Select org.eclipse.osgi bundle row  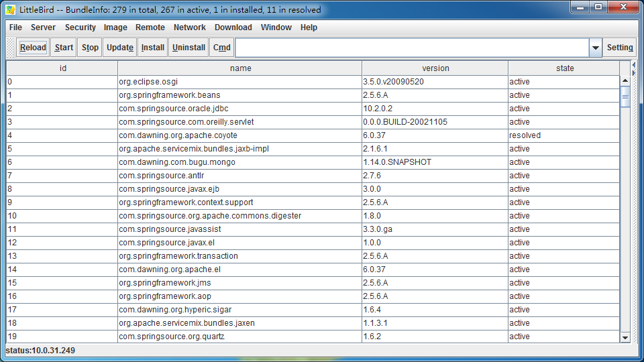[313, 82]
